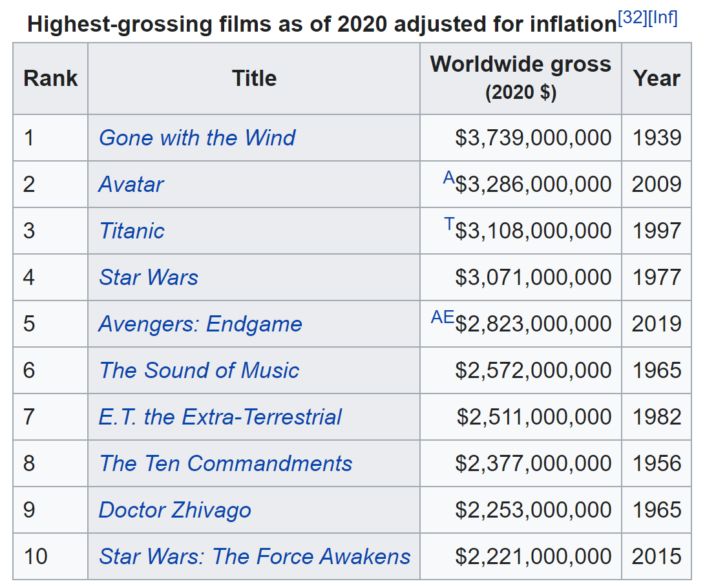Open E.T. the Extra-Terrestrial link
Viewport: 705px width, 588px height.
220,417
